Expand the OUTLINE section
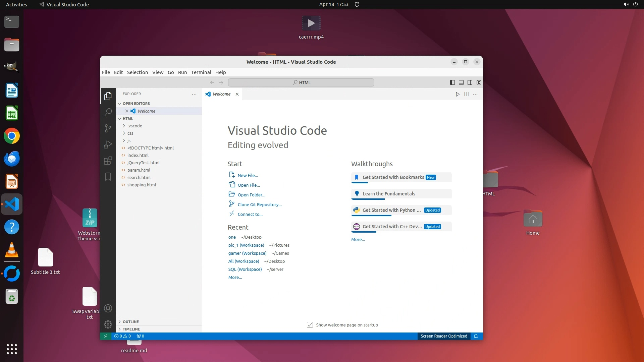644x362 pixels. 130,321
